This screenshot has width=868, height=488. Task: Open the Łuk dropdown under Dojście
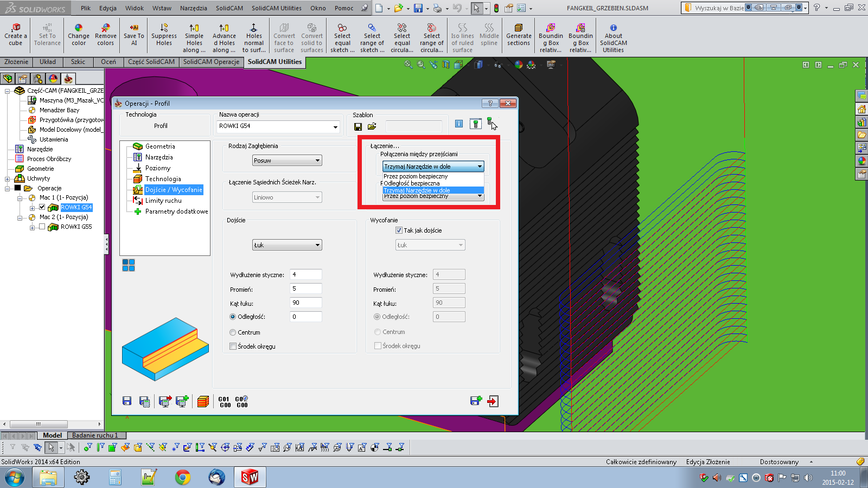(287, 245)
